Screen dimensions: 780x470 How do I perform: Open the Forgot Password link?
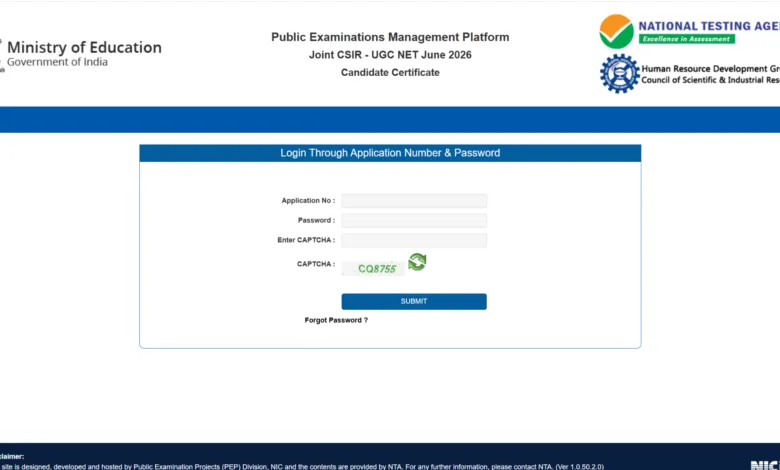pyautogui.click(x=336, y=320)
